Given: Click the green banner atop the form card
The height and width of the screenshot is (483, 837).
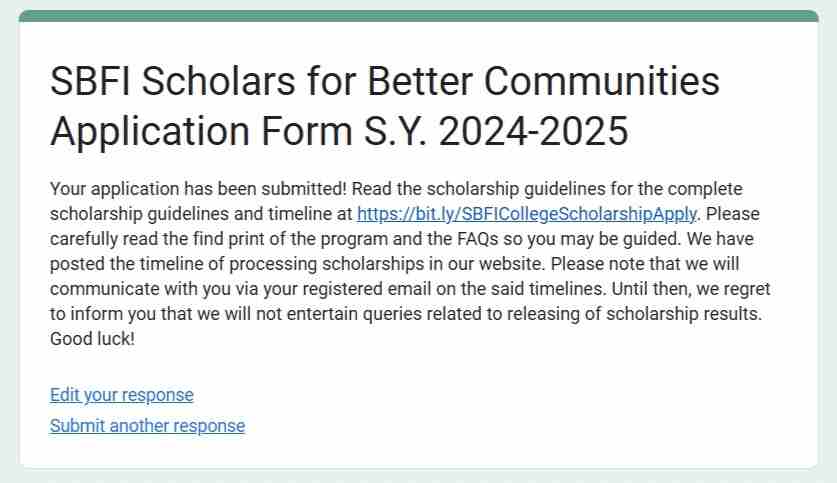Looking at the screenshot, I should [418, 15].
